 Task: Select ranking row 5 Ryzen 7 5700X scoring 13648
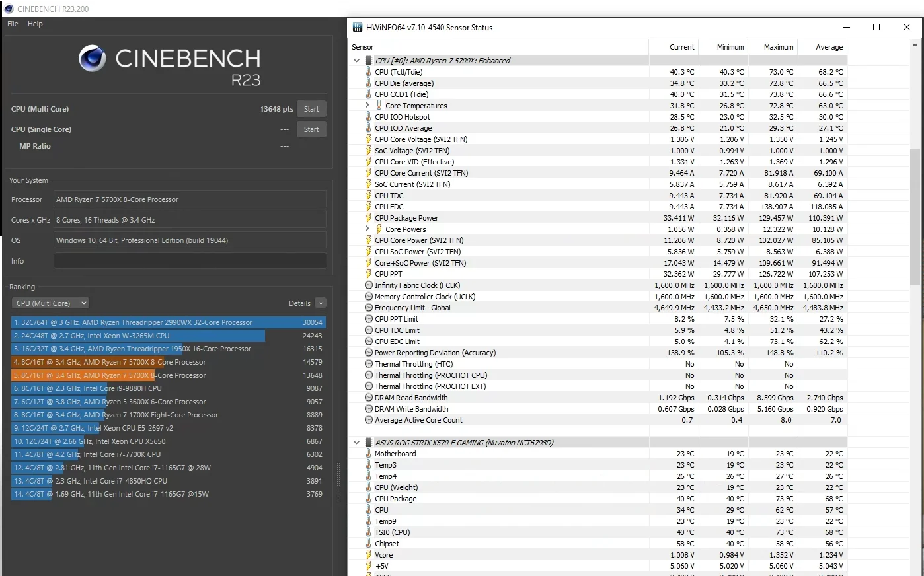pyautogui.click(x=169, y=375)
